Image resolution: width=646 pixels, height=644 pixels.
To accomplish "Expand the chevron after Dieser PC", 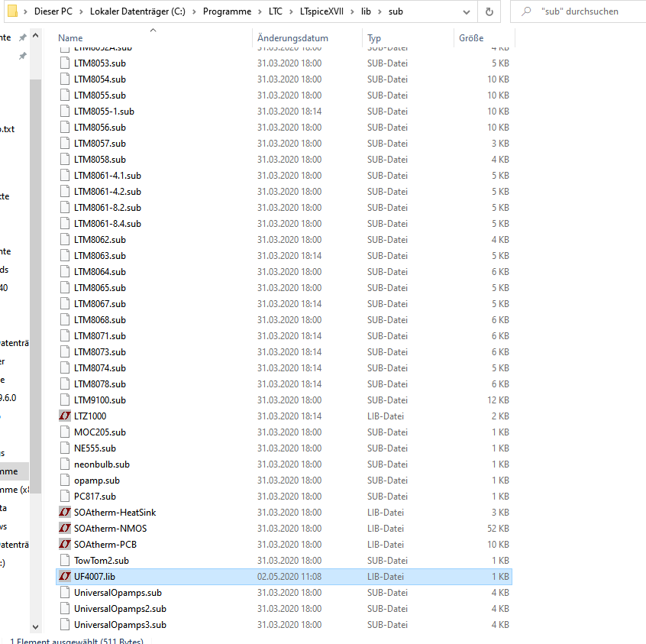I will pyautogui.click(x=82, y=11).
